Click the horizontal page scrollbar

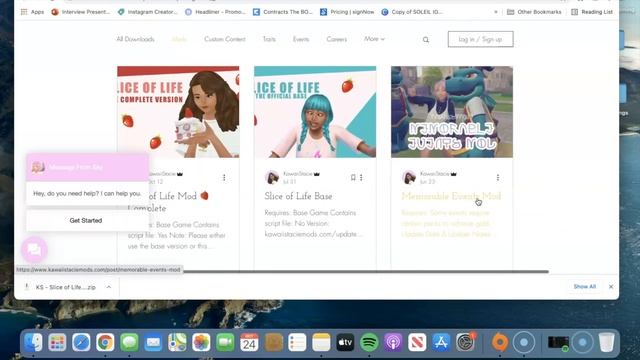[x=365, y=271]
